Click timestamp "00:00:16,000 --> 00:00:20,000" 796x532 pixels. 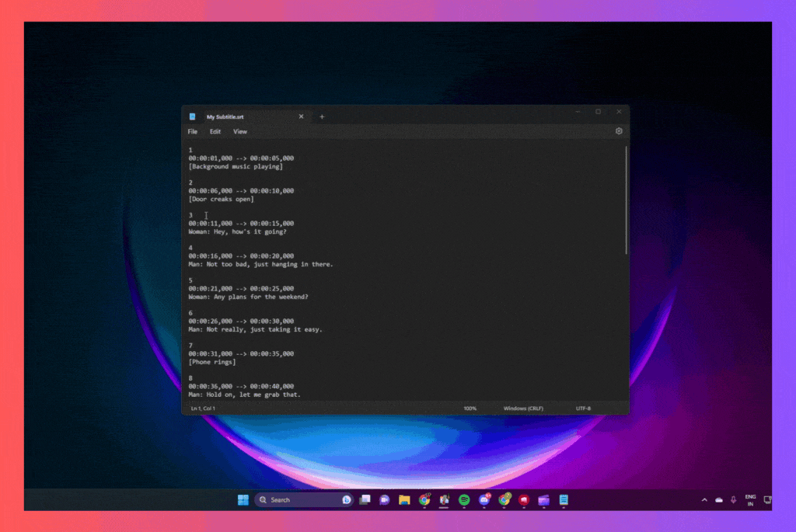[x=241, y=256]
